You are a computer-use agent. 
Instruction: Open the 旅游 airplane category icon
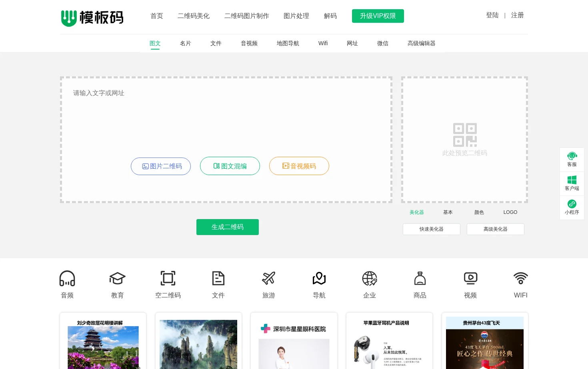(269, 278)
